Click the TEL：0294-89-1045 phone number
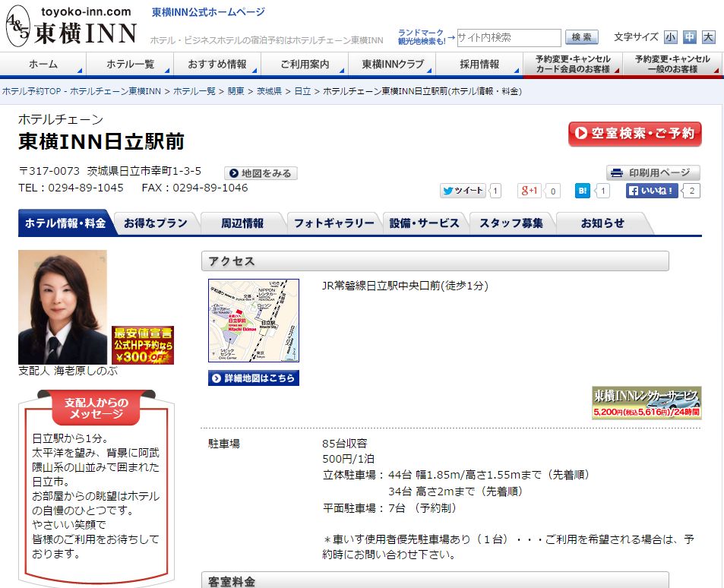724x588 pixels. tap(71, 188)
